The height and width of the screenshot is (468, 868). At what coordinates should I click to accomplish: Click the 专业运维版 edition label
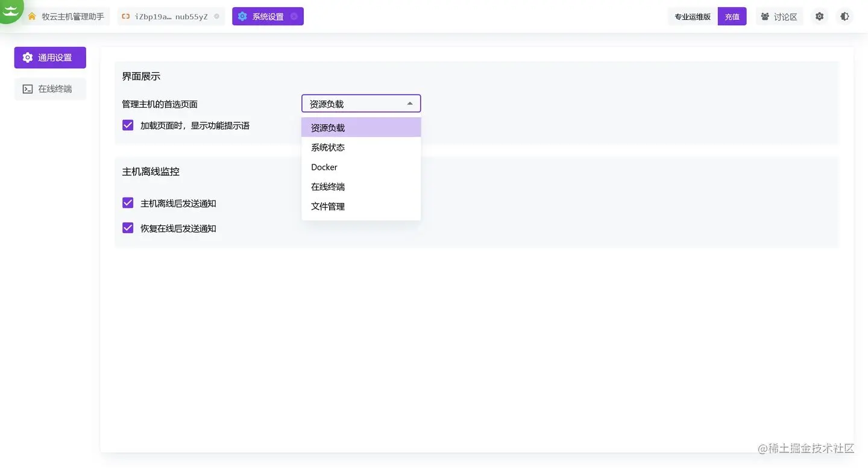pos(693,17)
